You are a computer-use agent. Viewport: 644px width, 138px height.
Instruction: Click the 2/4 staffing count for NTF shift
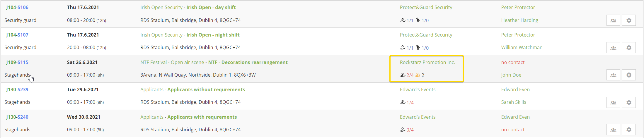click(x=410, y=75)
